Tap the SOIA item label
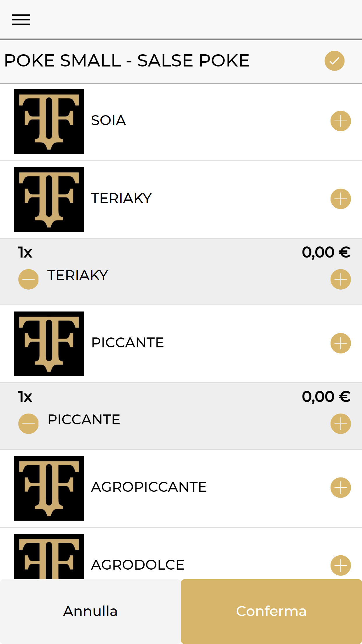The height and width of the screenshot is (644, 362). (108, 120)
